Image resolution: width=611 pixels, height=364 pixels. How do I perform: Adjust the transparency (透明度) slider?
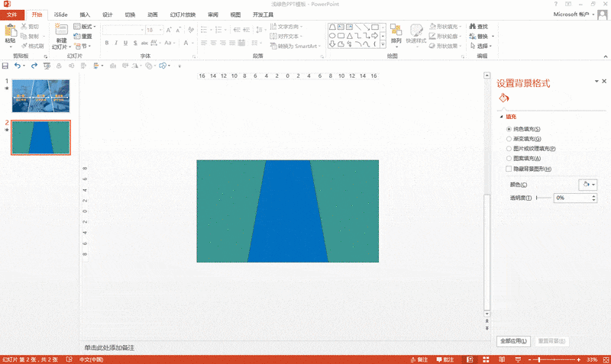[542, 198]
